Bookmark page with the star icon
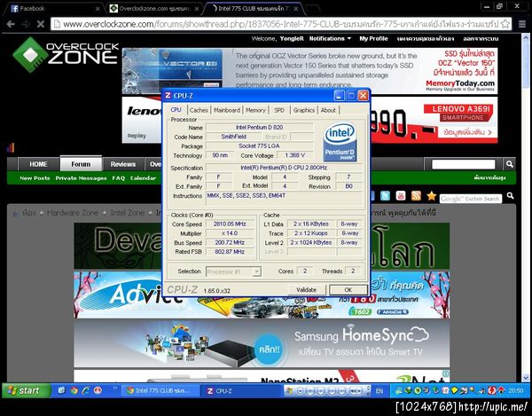532x416 pixels. point(505,24)
